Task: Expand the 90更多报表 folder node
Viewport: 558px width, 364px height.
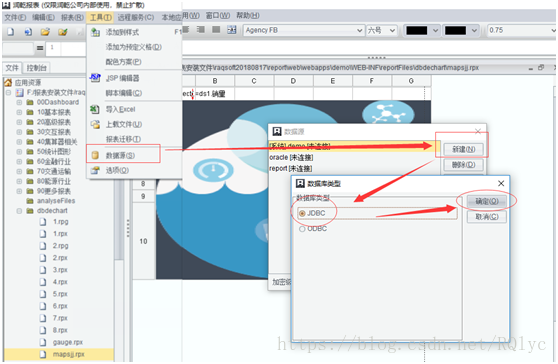Action: 19,191
